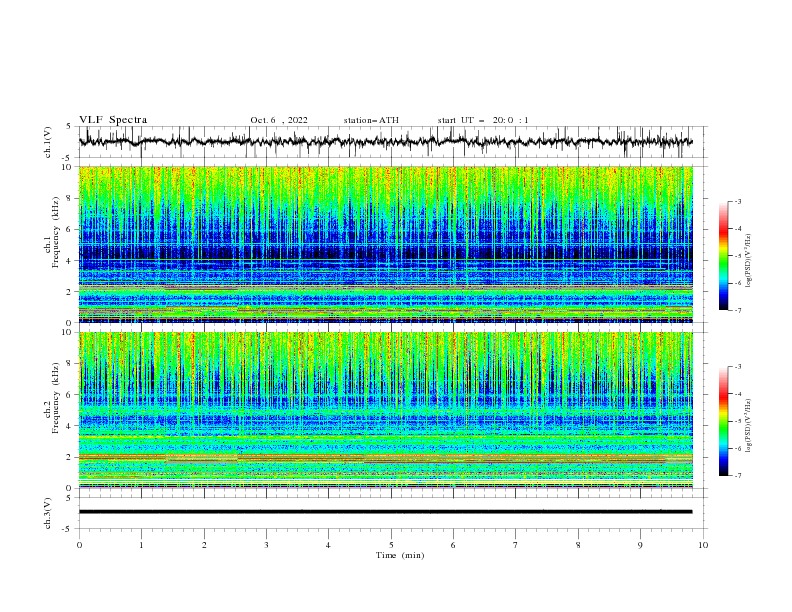Click the ch.1 colorbar "-7" label

click(x=738, y=310)
